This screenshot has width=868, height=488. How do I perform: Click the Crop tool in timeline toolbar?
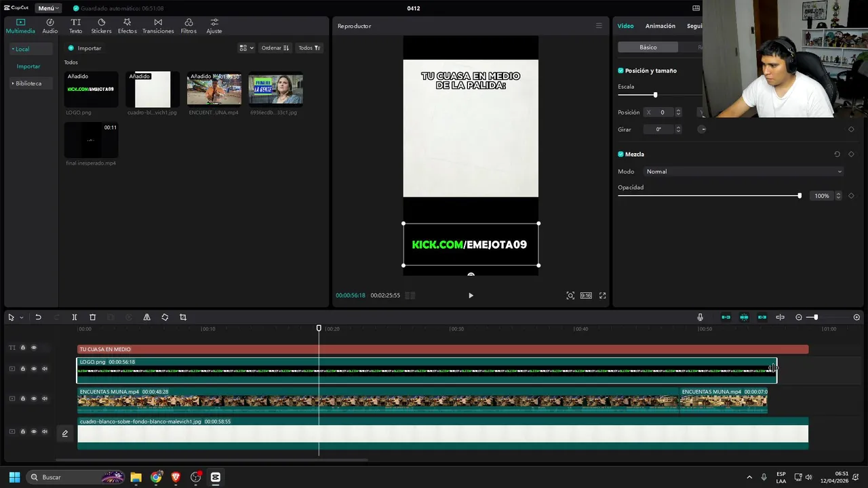(183, 317)
